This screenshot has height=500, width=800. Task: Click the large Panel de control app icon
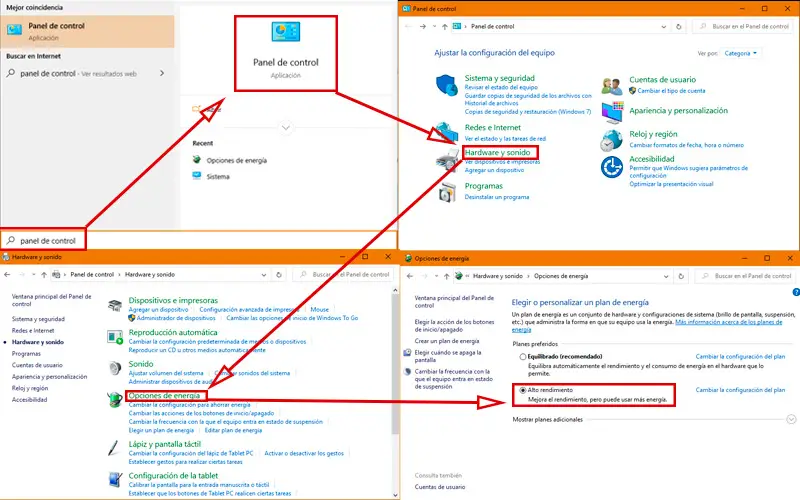click(x=286, y=32)
